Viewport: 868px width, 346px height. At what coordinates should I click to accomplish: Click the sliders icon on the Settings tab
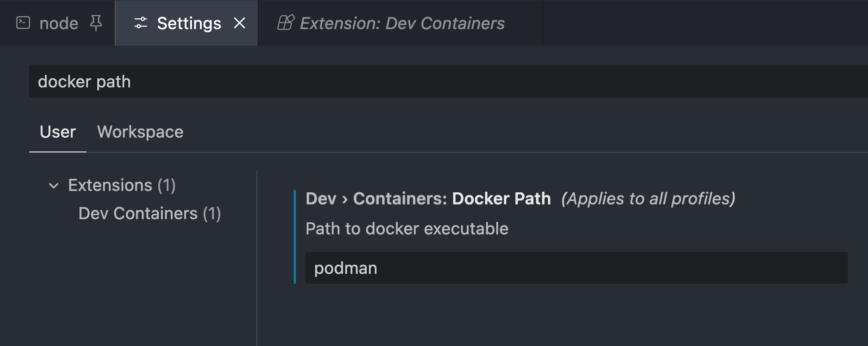141,23
